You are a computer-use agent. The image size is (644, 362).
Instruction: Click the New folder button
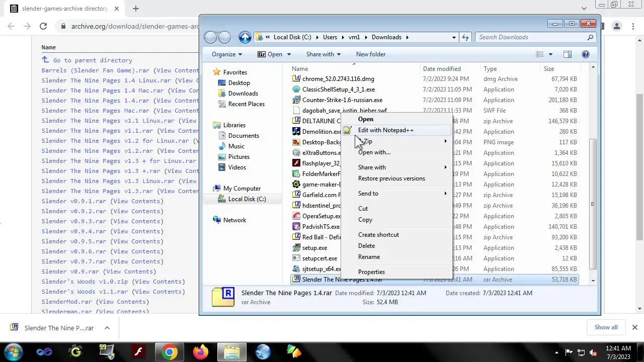(371, 54)
